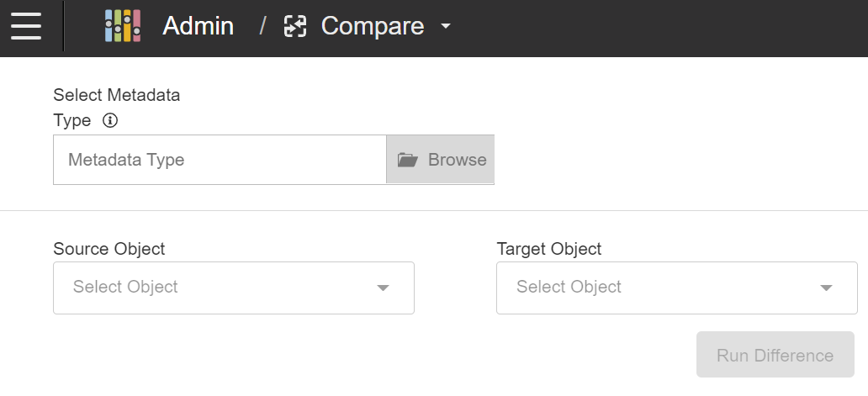Expand the caret next to Compare
Screen dimensions: 868x396
tap(446, 26)
